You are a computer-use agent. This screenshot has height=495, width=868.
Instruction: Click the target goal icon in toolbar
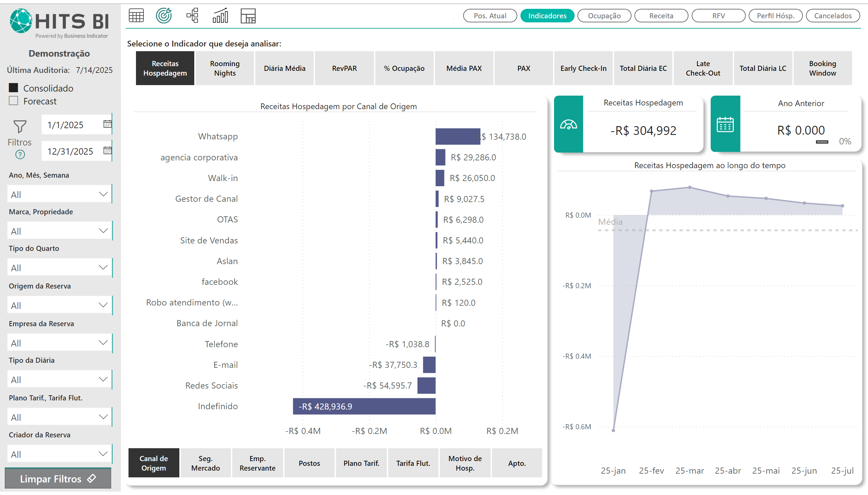point(164,16)
